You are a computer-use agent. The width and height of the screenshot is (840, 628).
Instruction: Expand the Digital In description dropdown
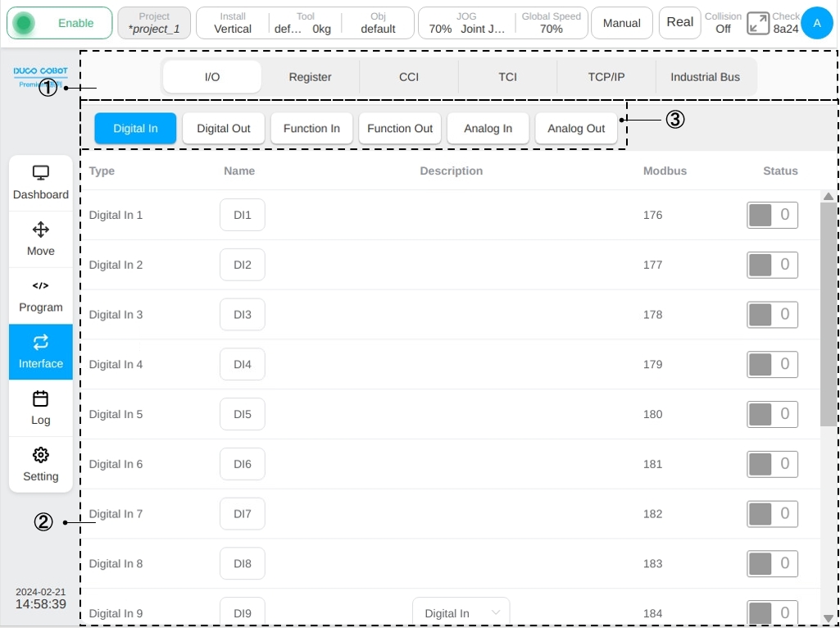click(x=461, y=612)
